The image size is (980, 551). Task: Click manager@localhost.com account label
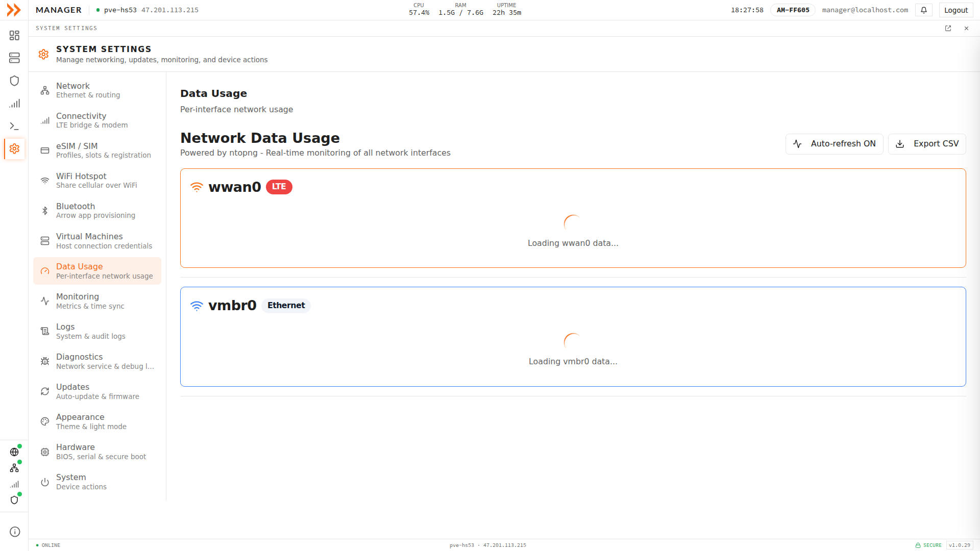(865, 10)
